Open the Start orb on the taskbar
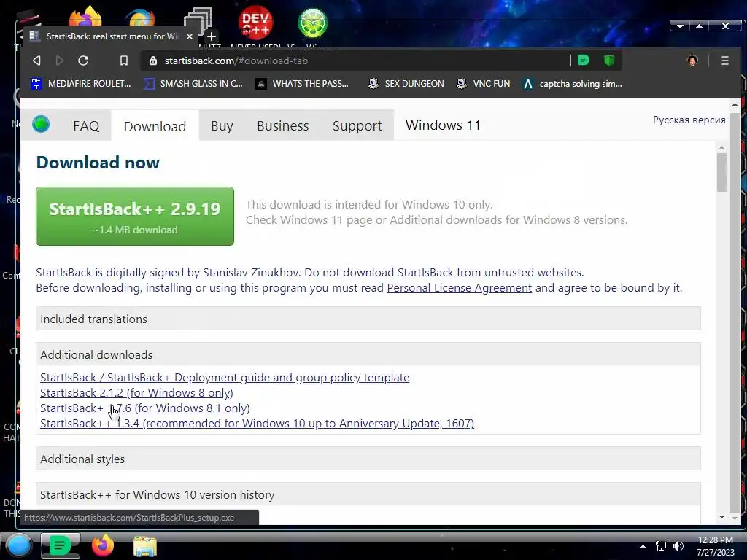Screen dimensions: 747x560 (x=19, y=545)
